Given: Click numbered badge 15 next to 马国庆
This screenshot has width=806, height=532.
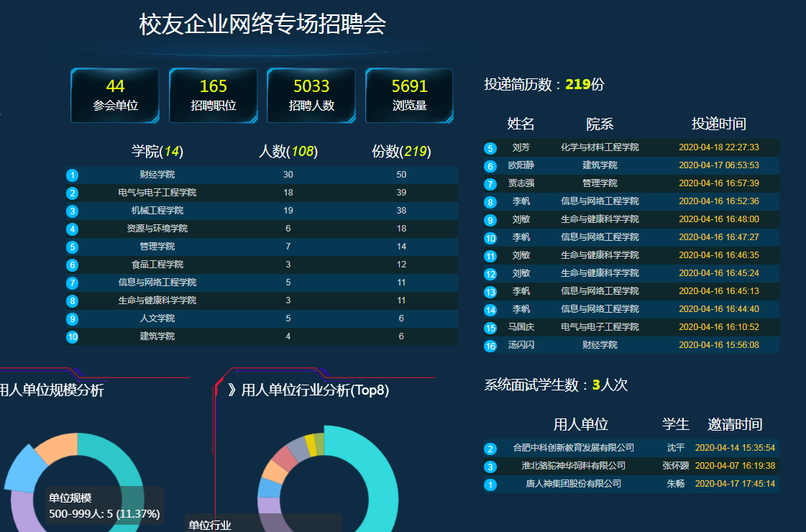Looking at the screenshot, I should point(490,329).
